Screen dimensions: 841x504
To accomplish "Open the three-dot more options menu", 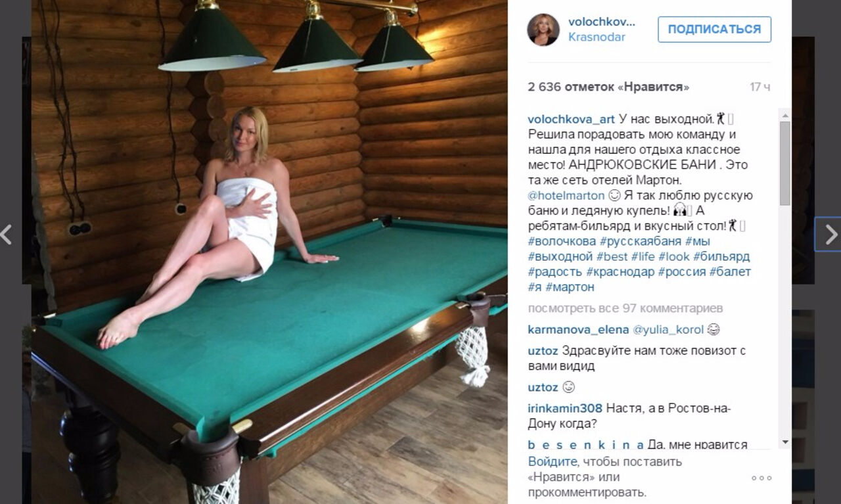I will (761, 478).
